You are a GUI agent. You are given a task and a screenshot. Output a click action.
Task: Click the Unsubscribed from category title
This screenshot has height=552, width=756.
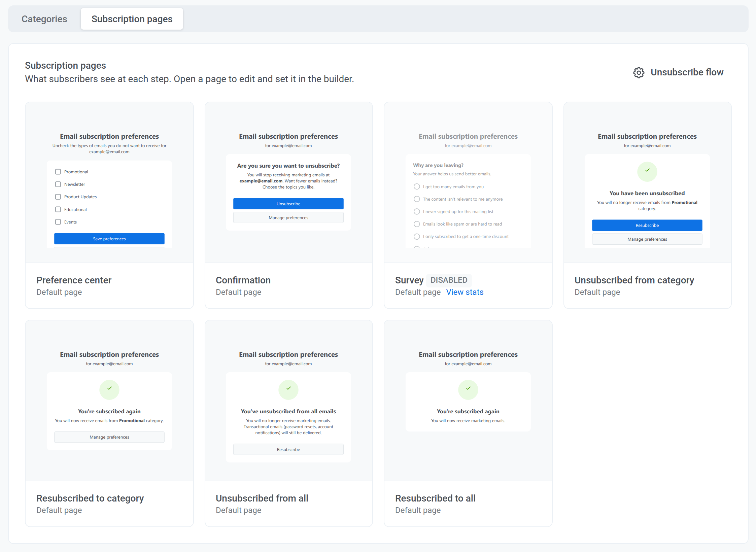634,280
